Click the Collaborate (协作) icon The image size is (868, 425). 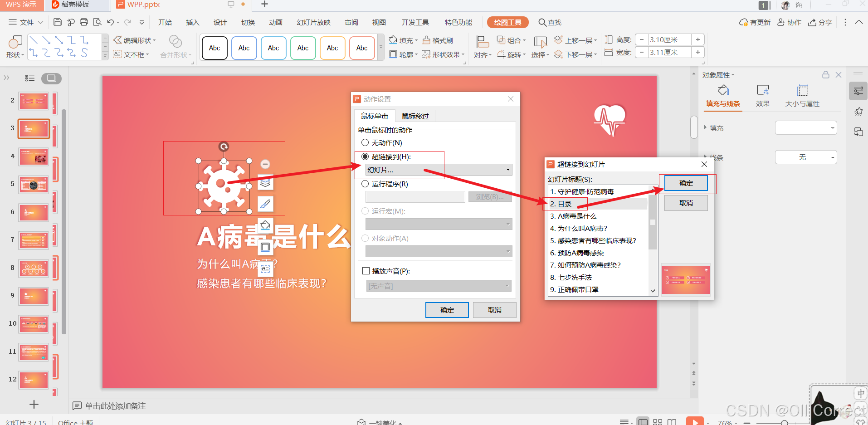[781, 22]
